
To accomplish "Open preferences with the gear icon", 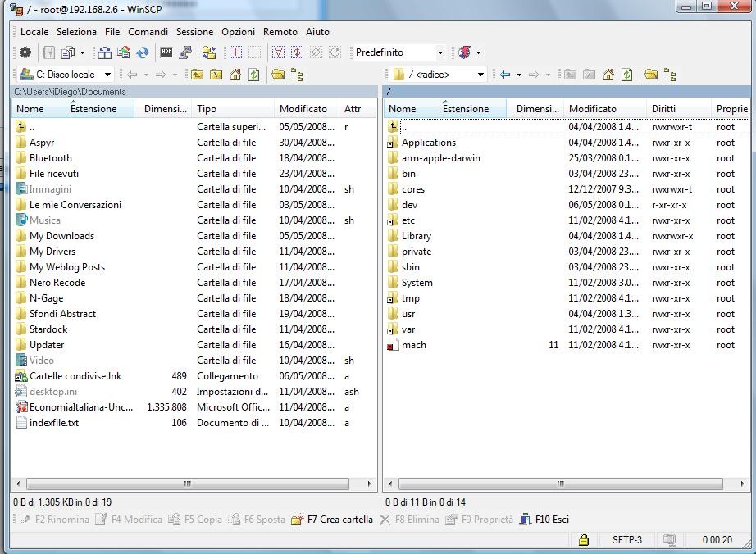I will (x=25, y=52).
